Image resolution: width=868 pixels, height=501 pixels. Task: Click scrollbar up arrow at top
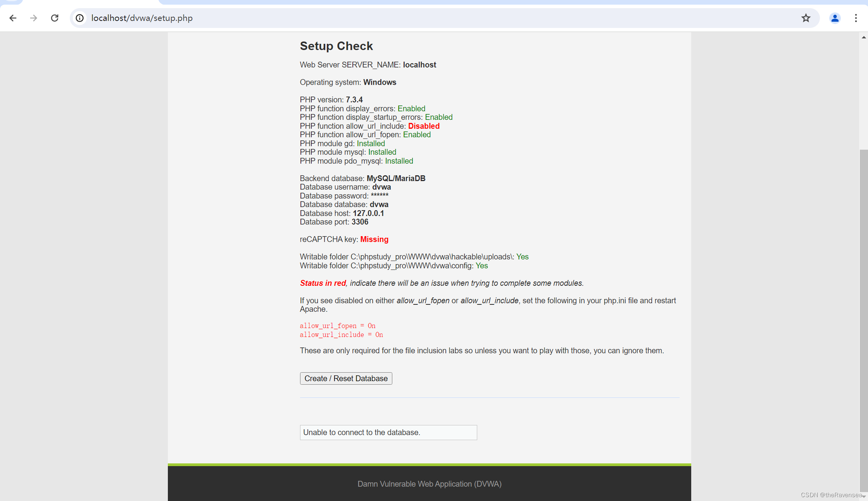pyautogui.click(x=863, y=37)
